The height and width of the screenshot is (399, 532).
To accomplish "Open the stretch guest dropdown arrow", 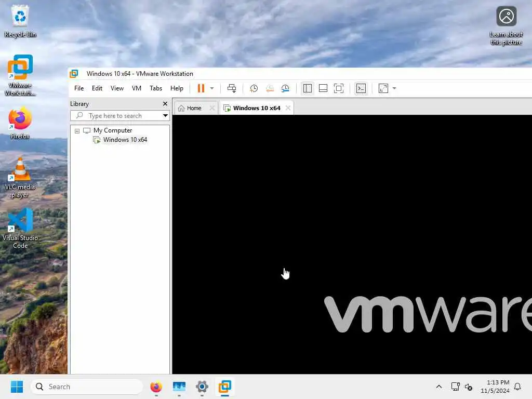I will [x=394, y=88].
